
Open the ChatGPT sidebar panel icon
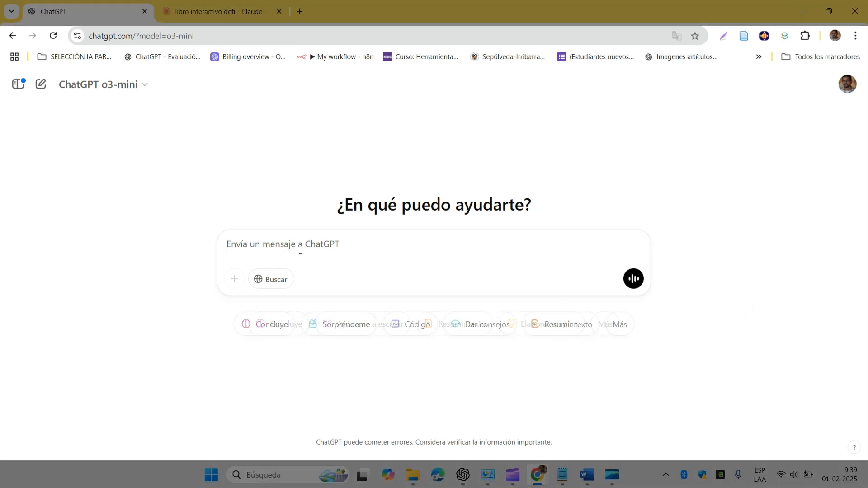pos(18,84)
